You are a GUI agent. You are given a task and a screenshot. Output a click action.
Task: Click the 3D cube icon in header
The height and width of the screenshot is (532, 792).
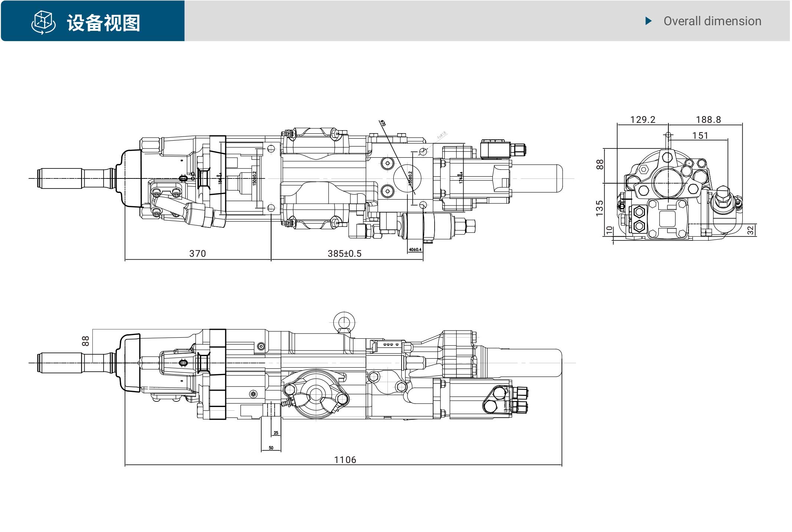point(43,22)
